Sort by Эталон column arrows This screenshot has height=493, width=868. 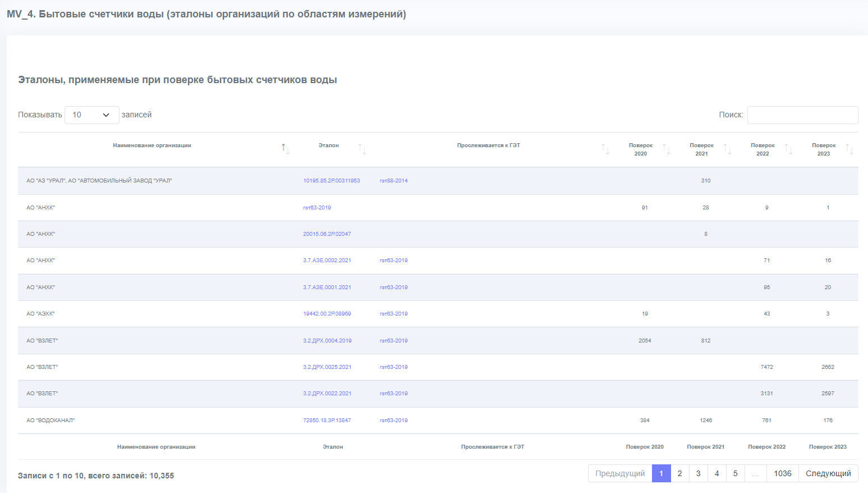tap(362, 149)
